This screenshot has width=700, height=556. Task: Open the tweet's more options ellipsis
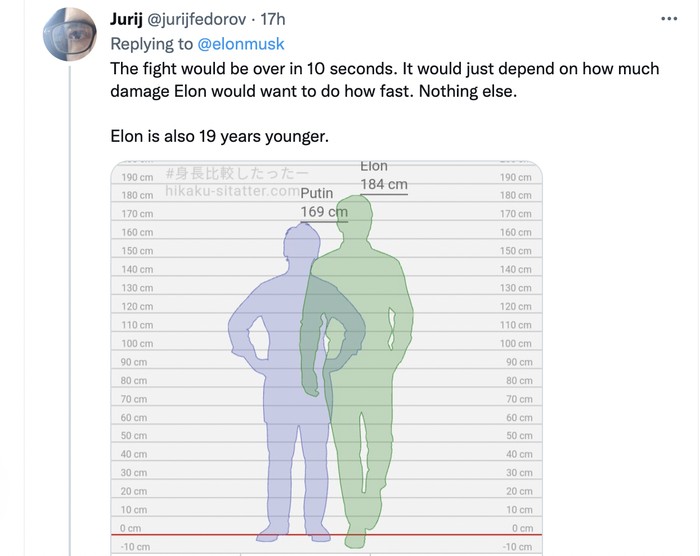(x=669, y=19)
